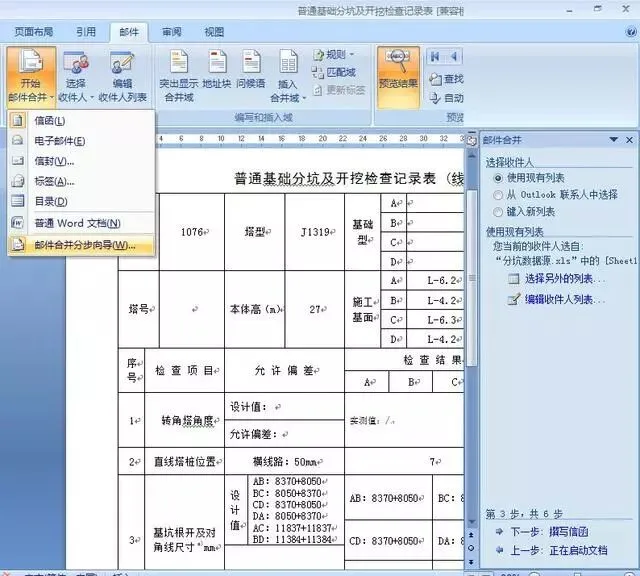Click select browse object button

click(471, 548)
